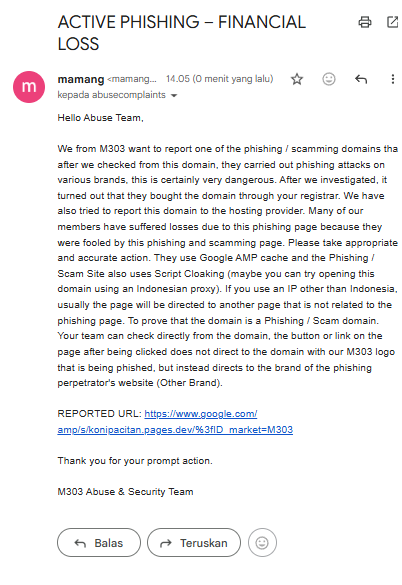Click the forward arrow inside Teruskan button
402x585 pixels.
click(166, 543)
